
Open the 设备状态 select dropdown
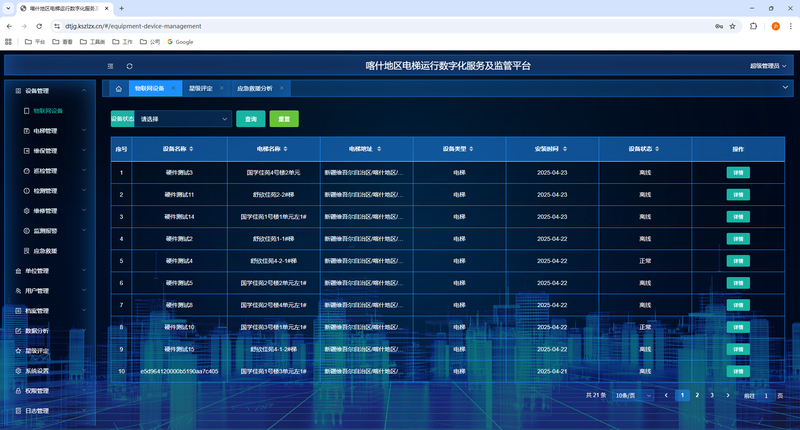pyautogui.click(x=184, y=118)
